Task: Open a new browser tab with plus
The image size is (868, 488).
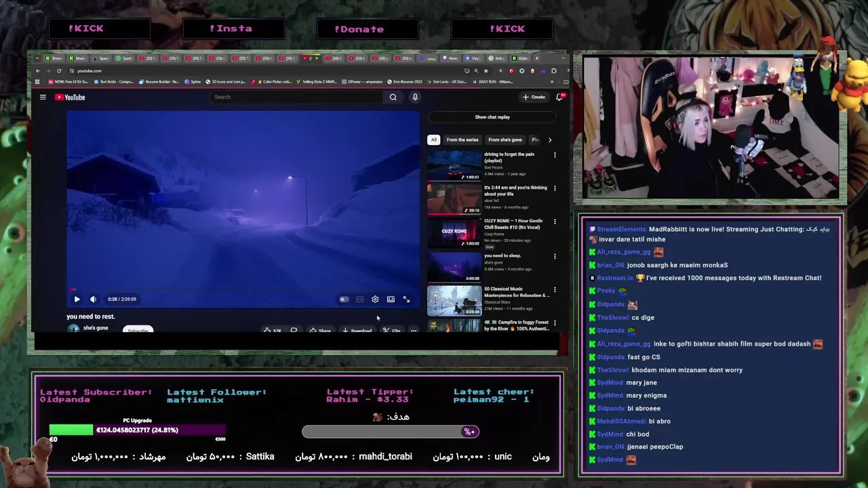Action: pos(536,58)
